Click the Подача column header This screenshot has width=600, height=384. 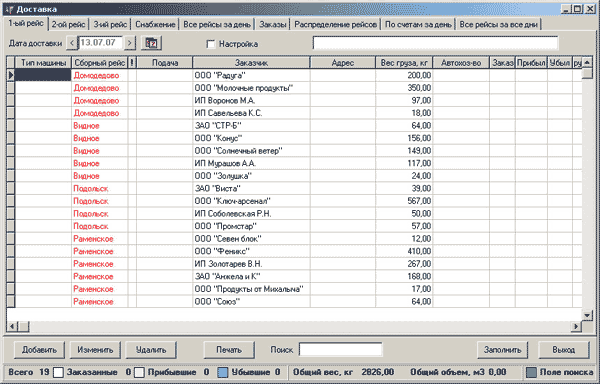165,62
